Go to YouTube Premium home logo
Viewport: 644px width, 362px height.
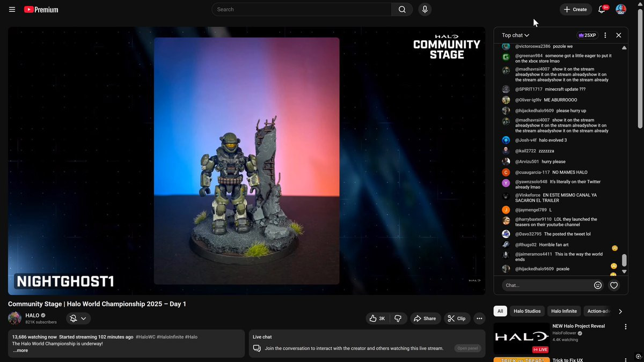(41, 10)
